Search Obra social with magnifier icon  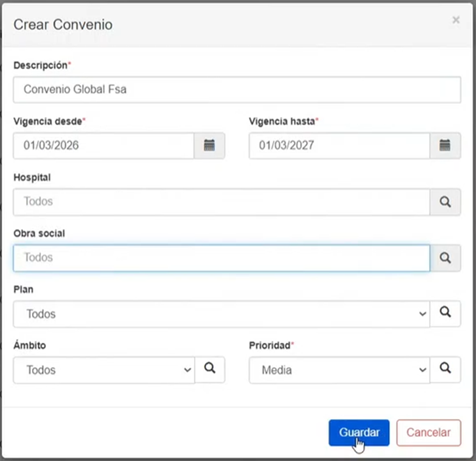click(x=445, y=258)
